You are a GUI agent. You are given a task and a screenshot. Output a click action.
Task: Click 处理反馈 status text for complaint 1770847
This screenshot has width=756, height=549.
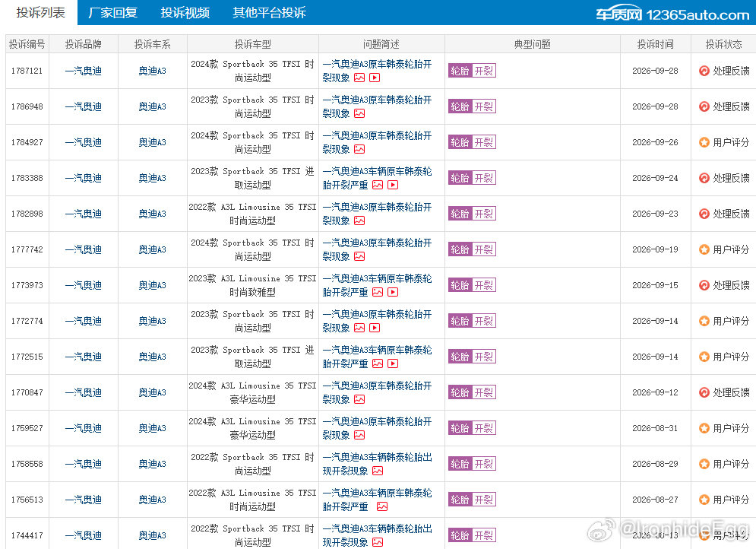point(731,392)
